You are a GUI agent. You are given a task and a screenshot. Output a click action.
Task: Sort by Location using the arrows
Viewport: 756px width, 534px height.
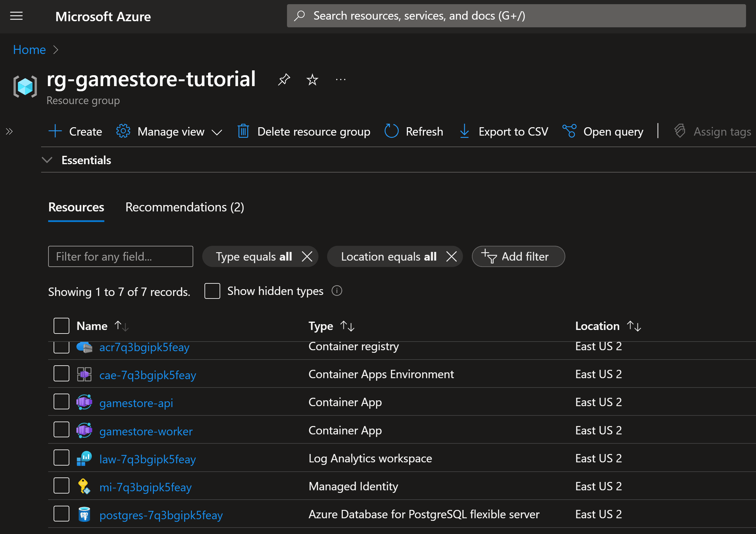[634, 326]
